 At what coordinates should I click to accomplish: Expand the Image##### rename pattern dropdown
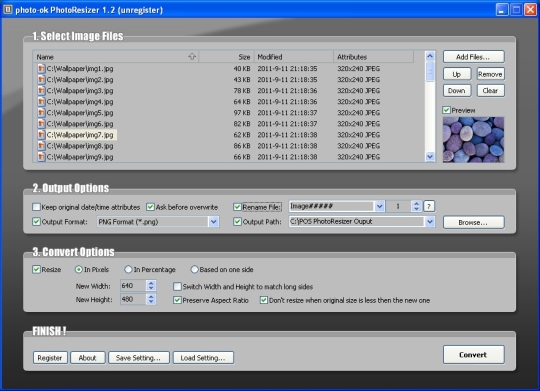[379, 206]
